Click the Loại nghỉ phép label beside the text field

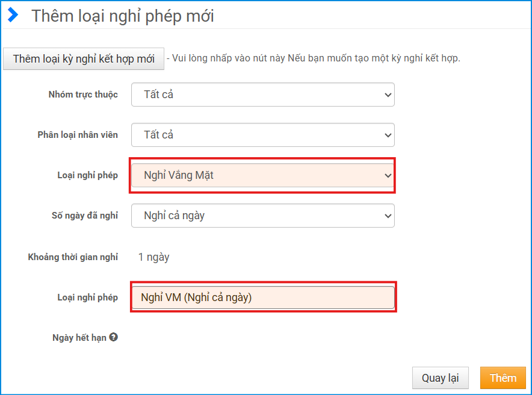click(87, 297)
